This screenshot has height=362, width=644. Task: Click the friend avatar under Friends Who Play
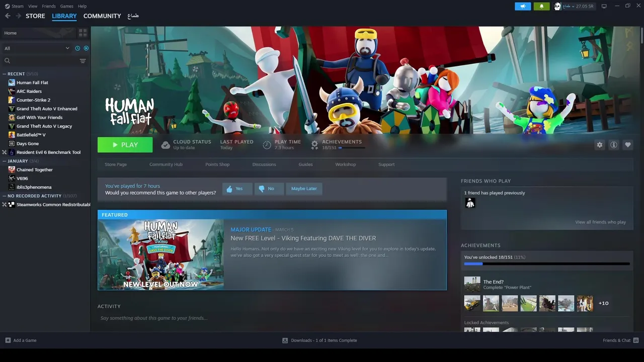pos(470,203)
